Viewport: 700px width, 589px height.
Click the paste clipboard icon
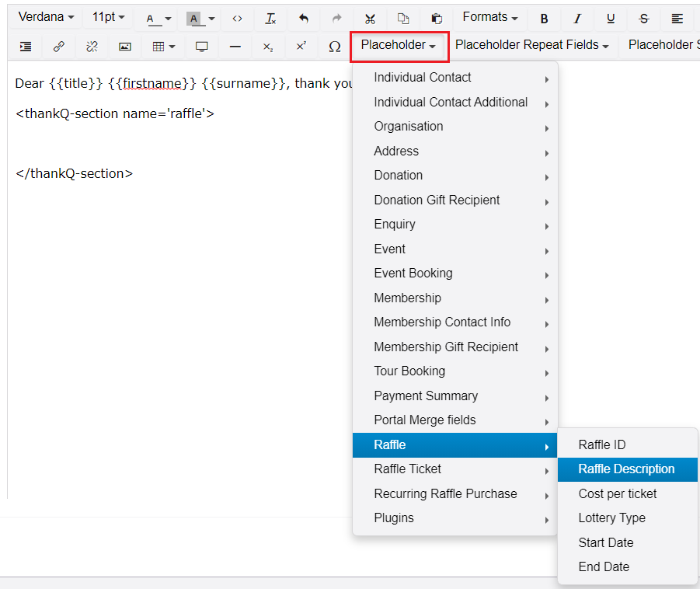[436, 19]
